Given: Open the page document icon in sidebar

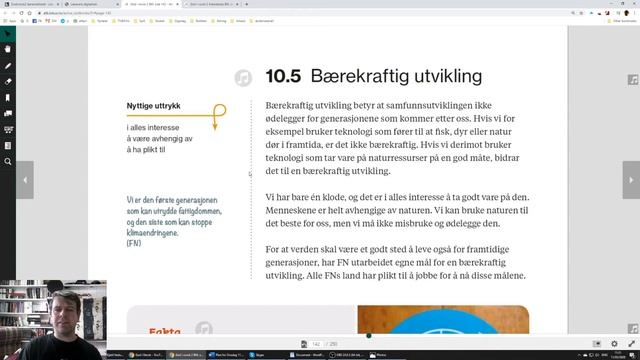Looking at the screenshot, I should coord(8,145).
